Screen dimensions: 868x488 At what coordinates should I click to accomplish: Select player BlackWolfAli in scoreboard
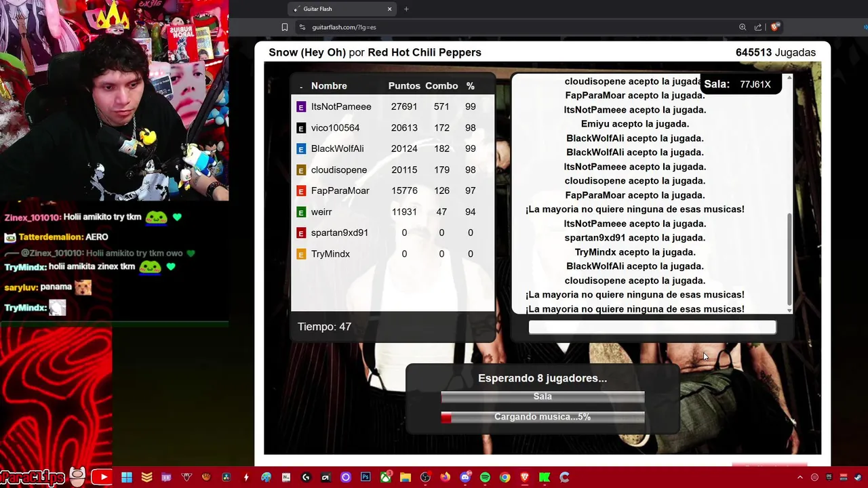pos(337,149)
